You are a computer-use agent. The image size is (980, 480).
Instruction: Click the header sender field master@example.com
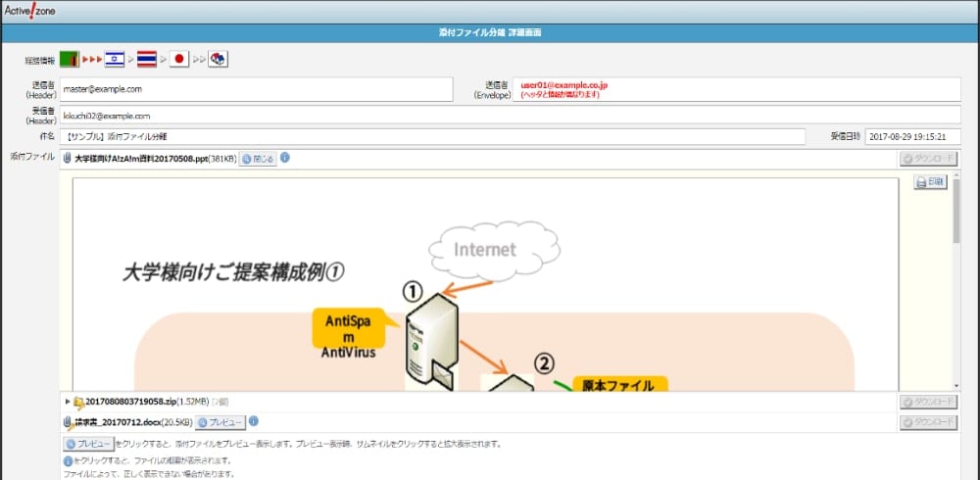[255, 89]
